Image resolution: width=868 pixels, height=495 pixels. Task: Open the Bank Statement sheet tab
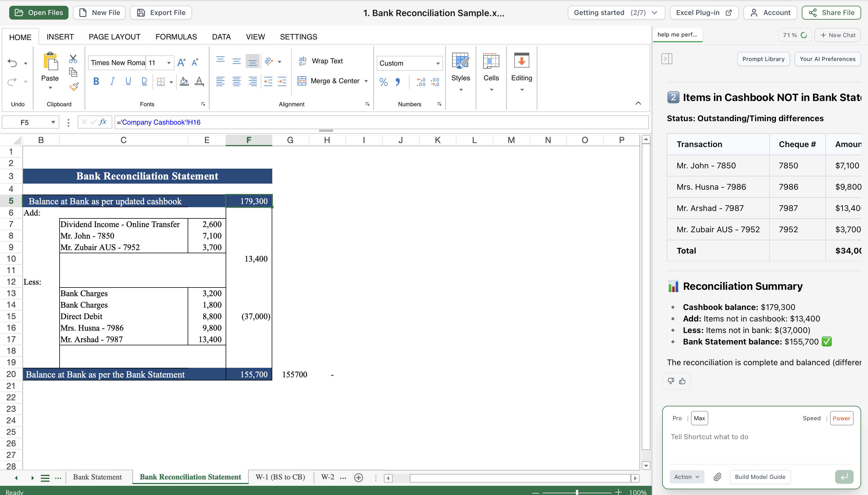98,477
